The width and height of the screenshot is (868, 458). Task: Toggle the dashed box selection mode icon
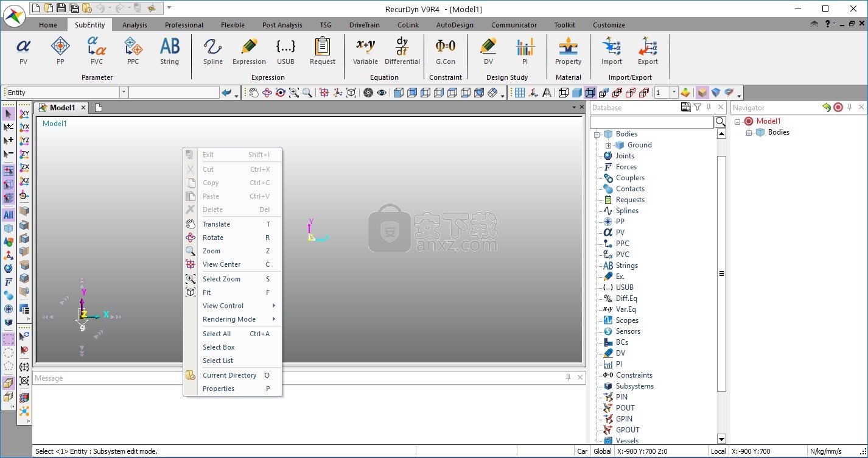pos(9,339)
